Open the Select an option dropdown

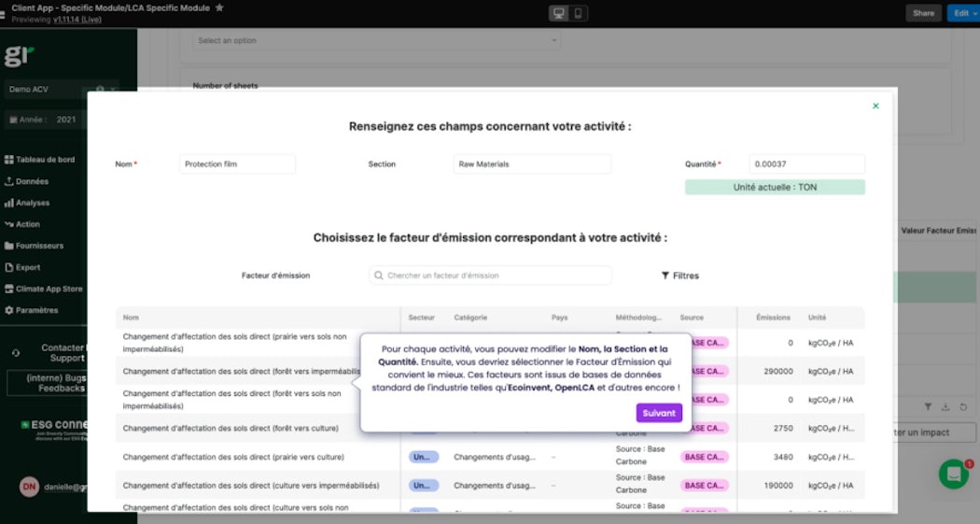[x=376, y=40]
